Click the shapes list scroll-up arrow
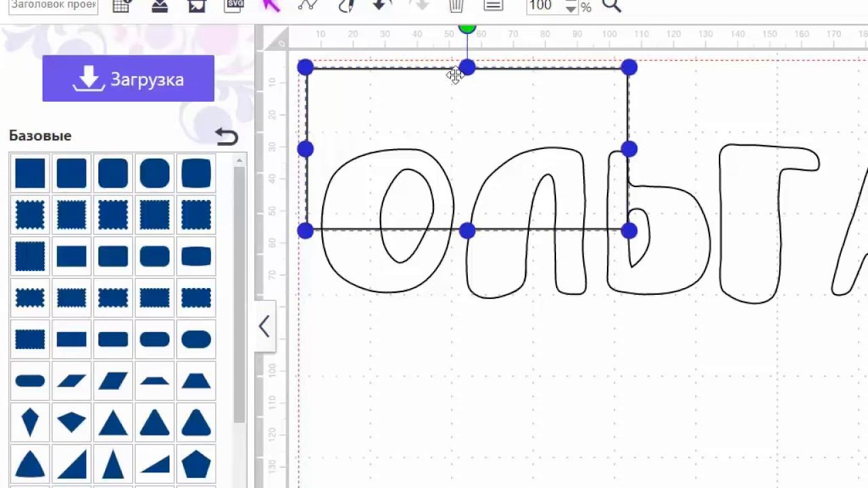The image size is (868, 488). coord(239,161)
